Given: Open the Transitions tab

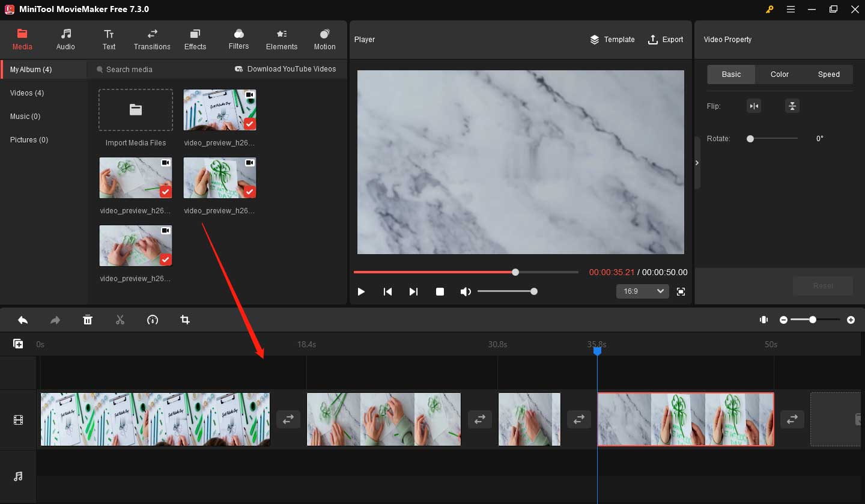Looking at the screenshot, I should [152, 39].
